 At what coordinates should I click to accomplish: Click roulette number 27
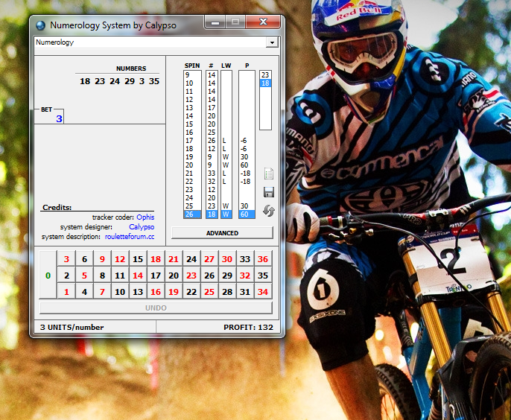209,259
